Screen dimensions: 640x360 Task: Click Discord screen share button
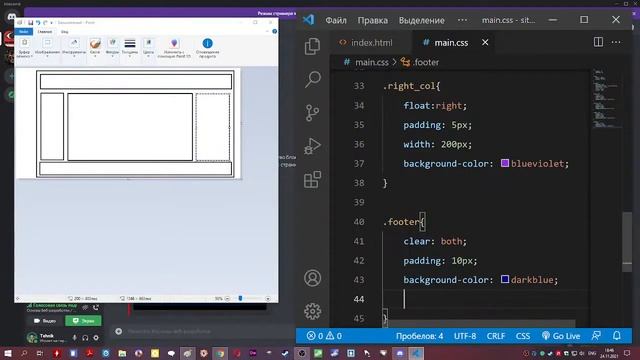point(83,321)
